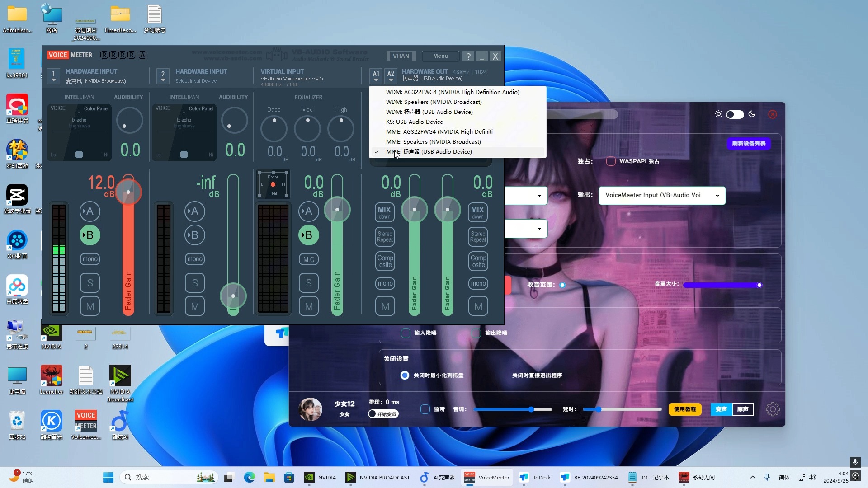Open the A2 hardware output selector
This screenshot has height=488, width=868.
pyautogui.click(x=391, y=76)
